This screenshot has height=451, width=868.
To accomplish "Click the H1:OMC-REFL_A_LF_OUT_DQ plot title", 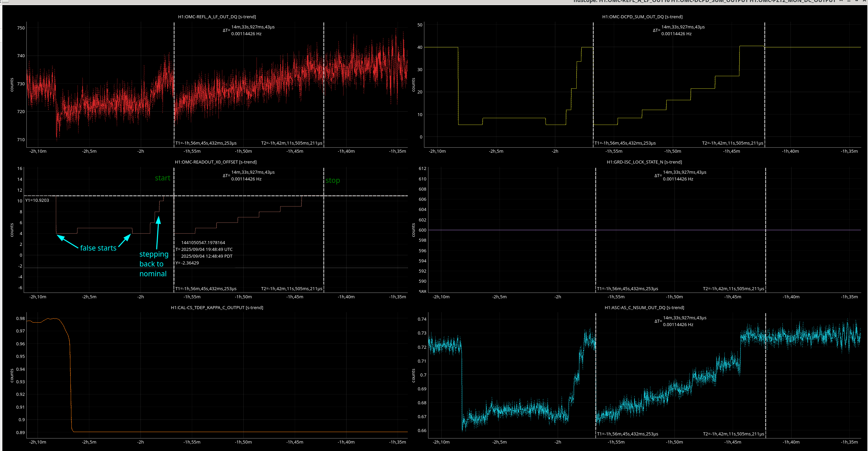I will [217, 17].
